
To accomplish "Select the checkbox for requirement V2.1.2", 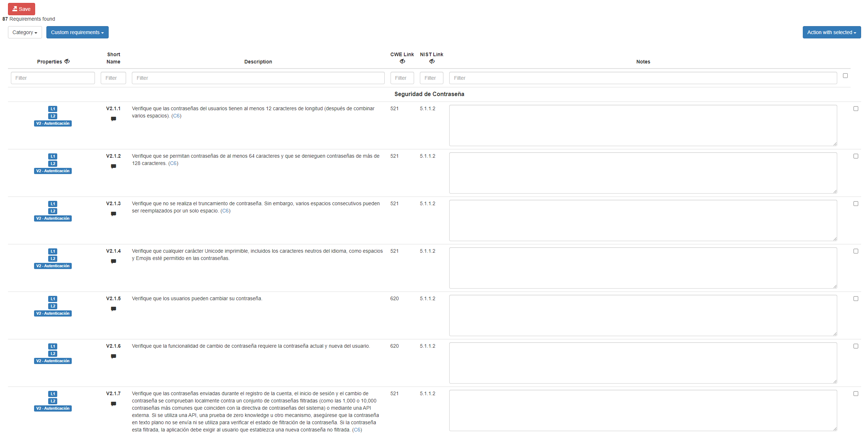I will (x=856, y=156).
